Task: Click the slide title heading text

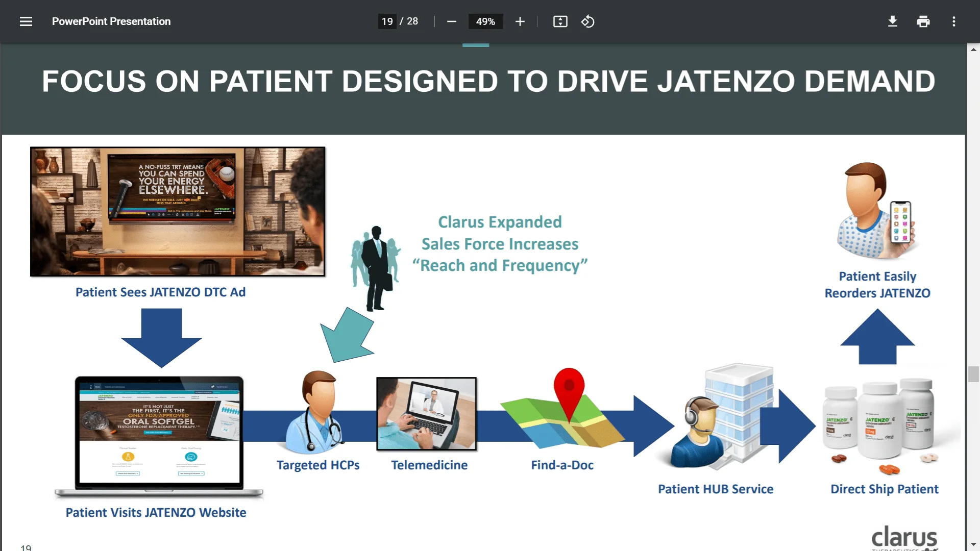Action: [x=488, y=81]
